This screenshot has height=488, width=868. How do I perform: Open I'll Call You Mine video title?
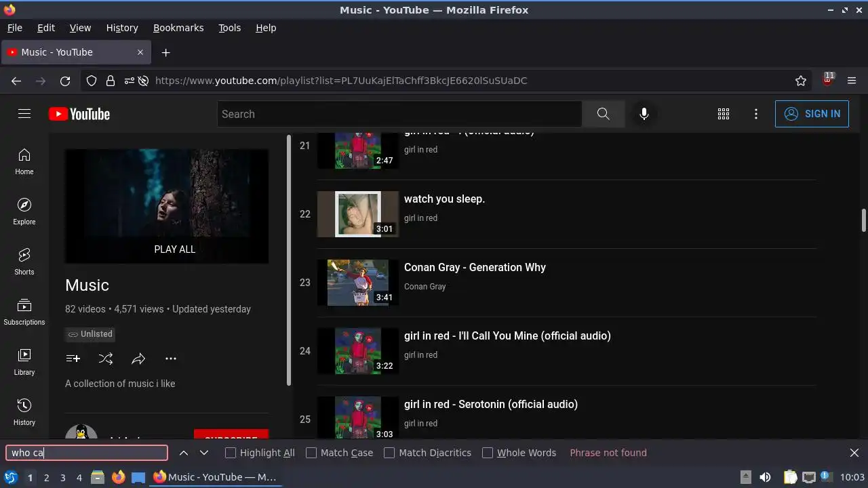(507, 336)
